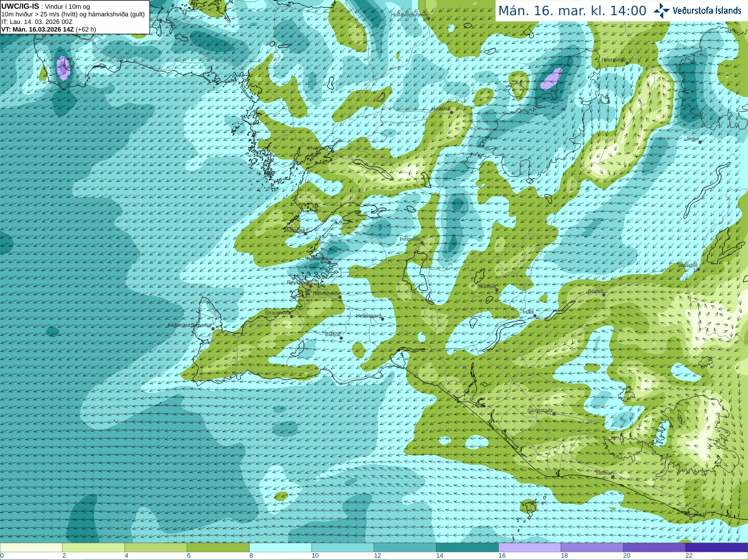This screenshot has height=560, width=748.
Task: Click the Sámsstaðir station marker
Action: pos(554,414)
